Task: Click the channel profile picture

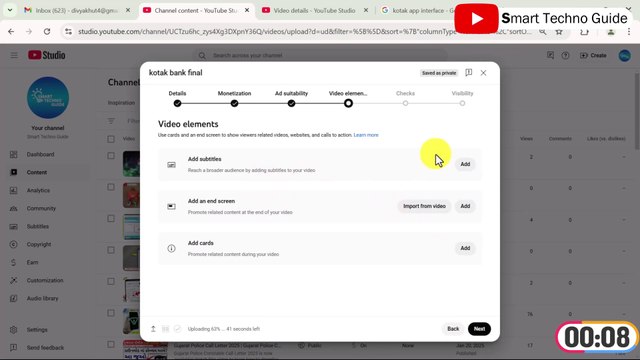Action: [48, 98]
